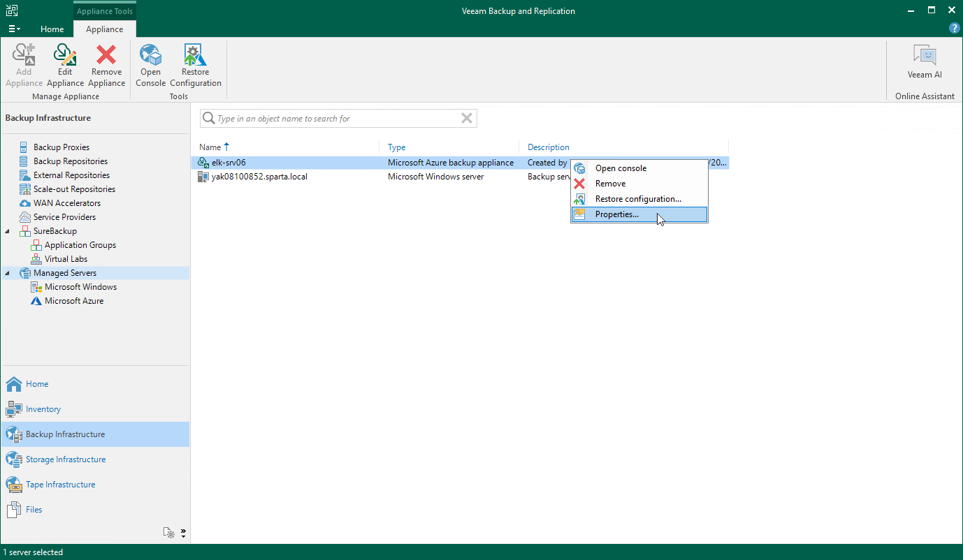
Task: Select Microsoft Windows under Managed Servers
Action: click(x=80, y=287)
